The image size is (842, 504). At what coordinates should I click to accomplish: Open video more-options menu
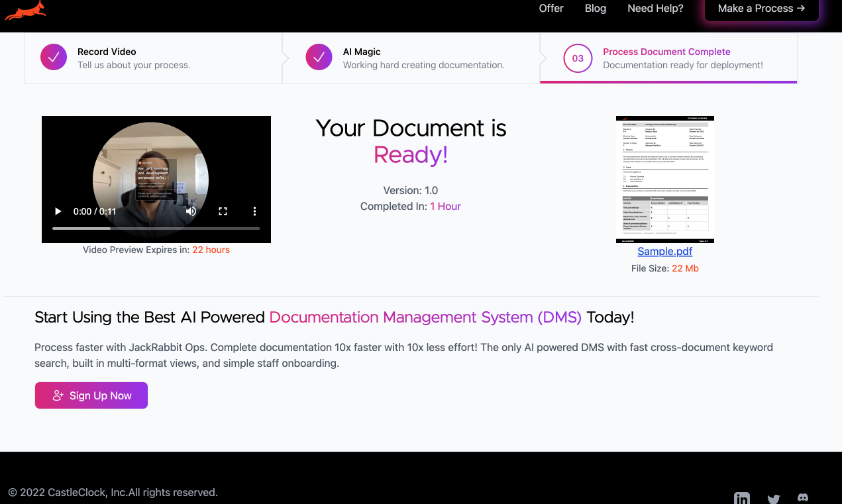pos(254,211)
